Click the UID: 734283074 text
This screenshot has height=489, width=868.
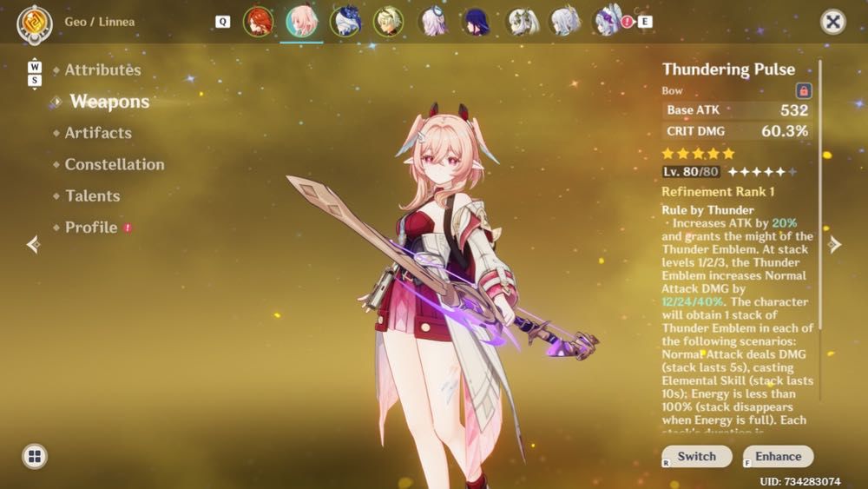pos(800,481)
